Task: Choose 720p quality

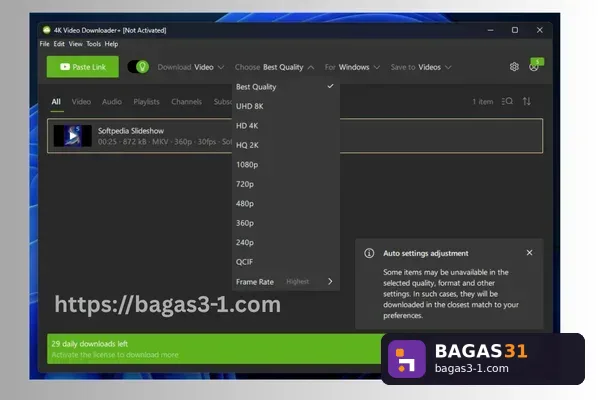Action: pos(285,184)
